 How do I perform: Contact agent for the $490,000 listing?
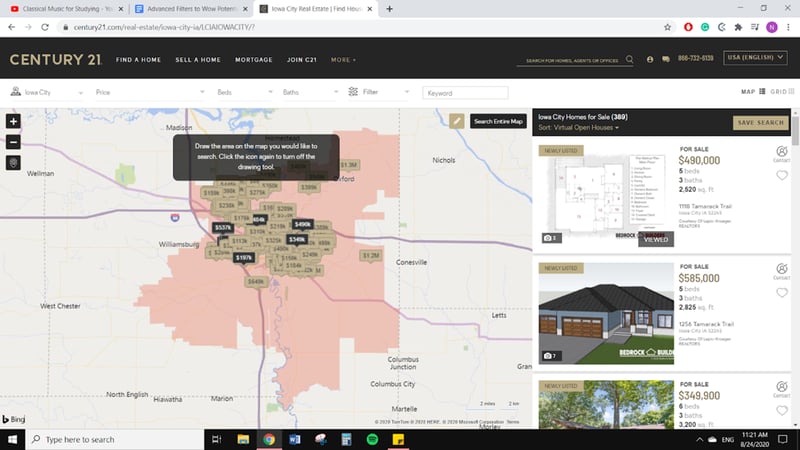coord(782,154)
